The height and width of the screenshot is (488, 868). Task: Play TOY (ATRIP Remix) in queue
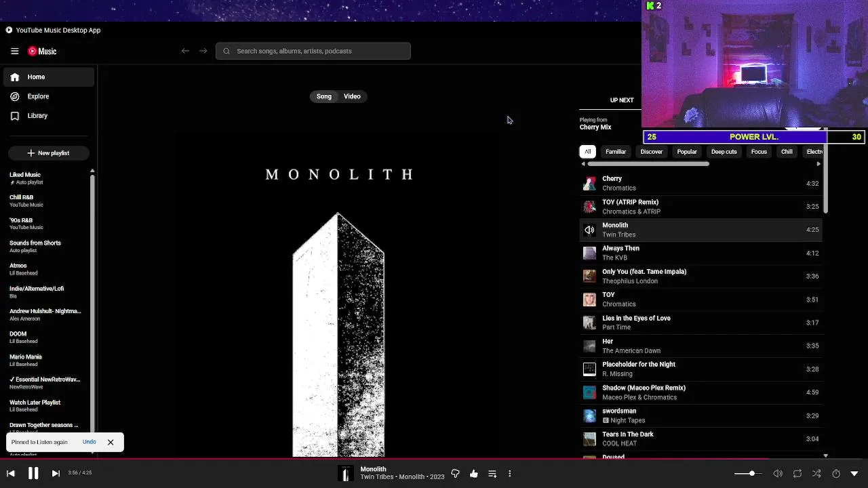701,207
